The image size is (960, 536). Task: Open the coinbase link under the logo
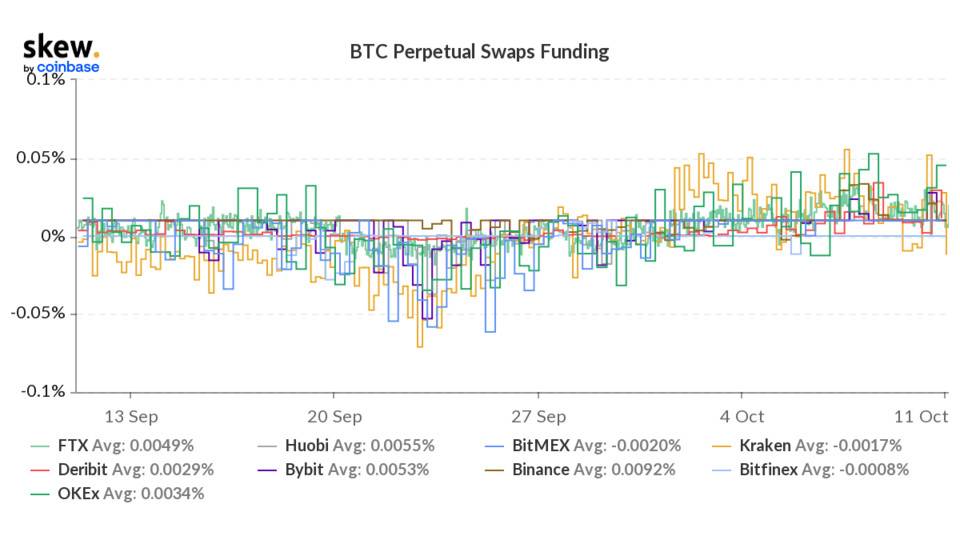point(68,68)
